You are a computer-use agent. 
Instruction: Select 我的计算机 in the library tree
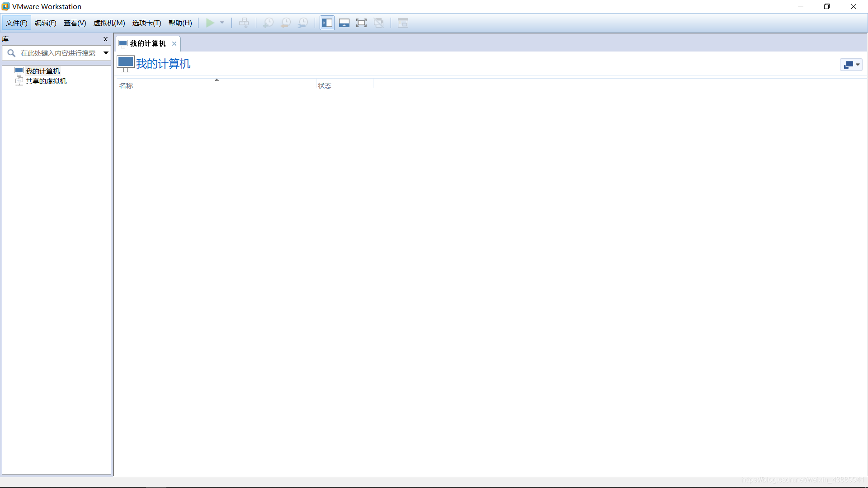(42, 71)
